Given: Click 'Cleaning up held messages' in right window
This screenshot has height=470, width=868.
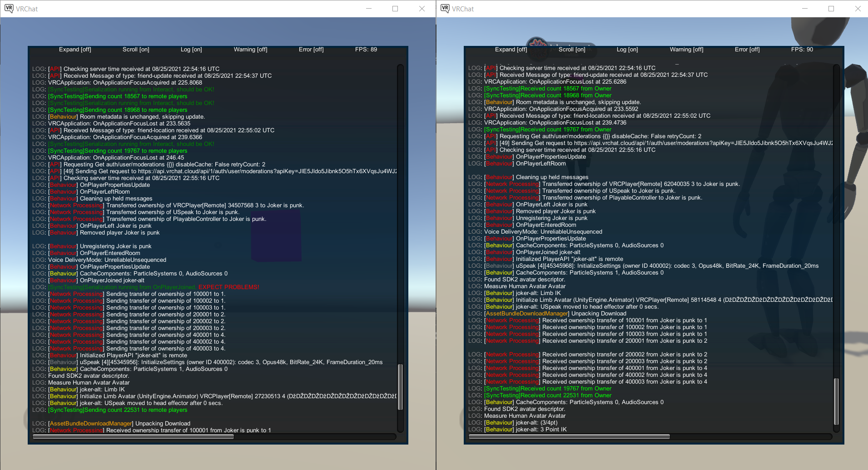Looking at the screenshot, I should [528, 177].
